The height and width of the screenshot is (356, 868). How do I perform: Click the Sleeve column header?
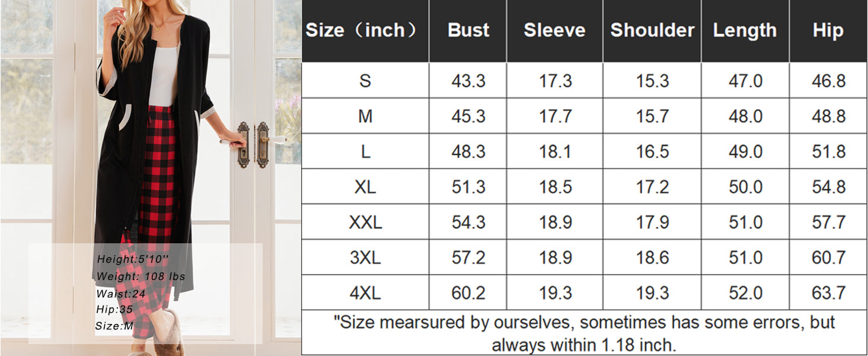(x=554, y=30)
